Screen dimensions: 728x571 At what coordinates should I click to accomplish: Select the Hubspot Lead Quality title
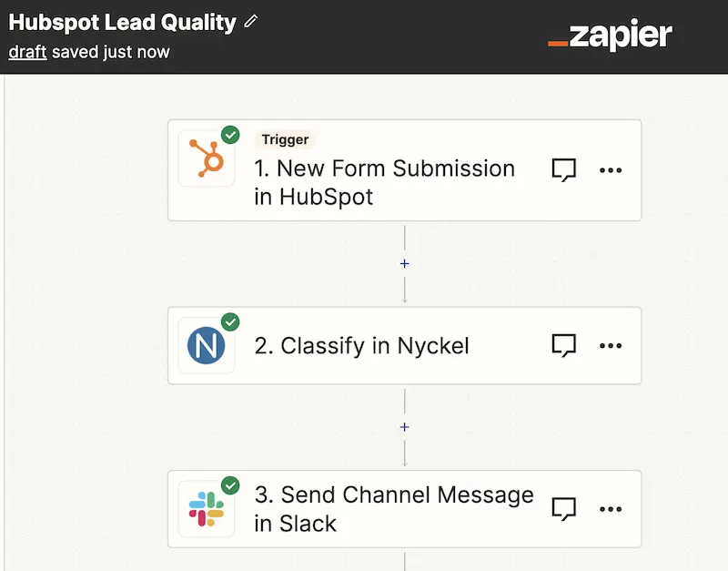pyautogui.click(x=123, y=22)
